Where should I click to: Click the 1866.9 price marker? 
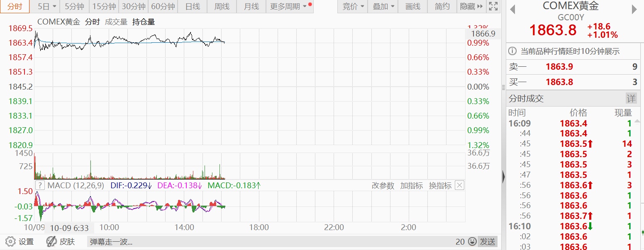tap(483, 34)
